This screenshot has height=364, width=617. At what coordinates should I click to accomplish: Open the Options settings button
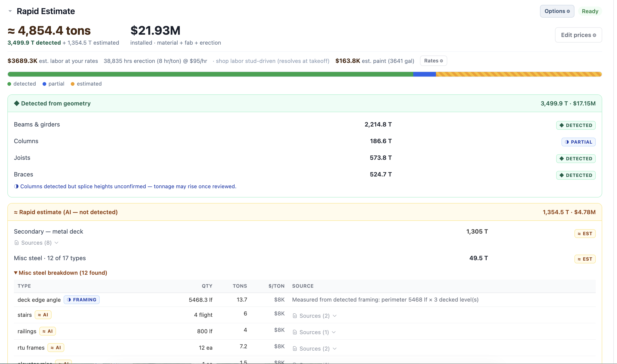[557, 11]
